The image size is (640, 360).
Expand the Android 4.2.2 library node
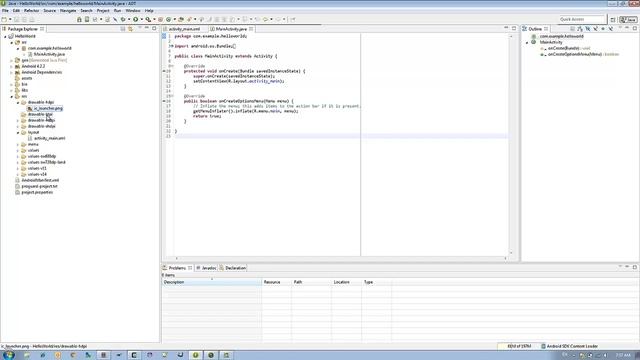[x=11, y=66]
